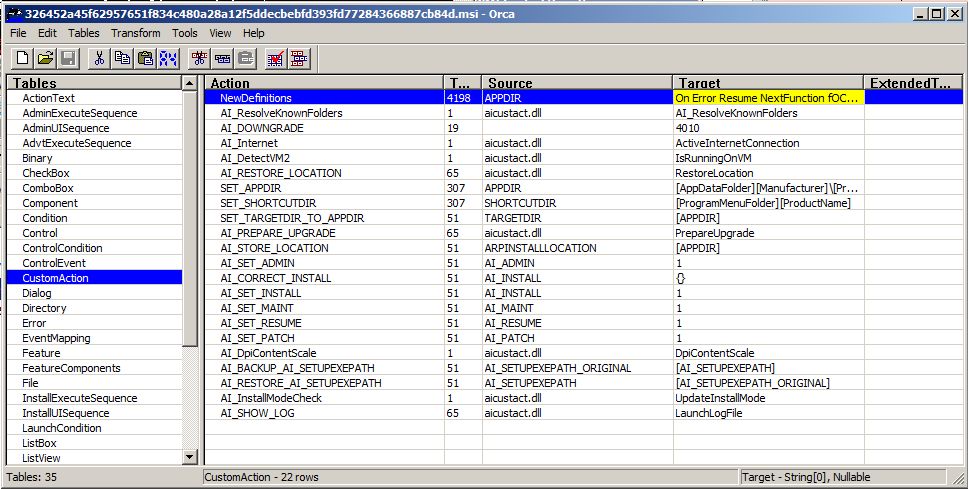This screenshot has width=968, height=489.
Task: Open the Tables menu
Action: click(x=84, y=33)
